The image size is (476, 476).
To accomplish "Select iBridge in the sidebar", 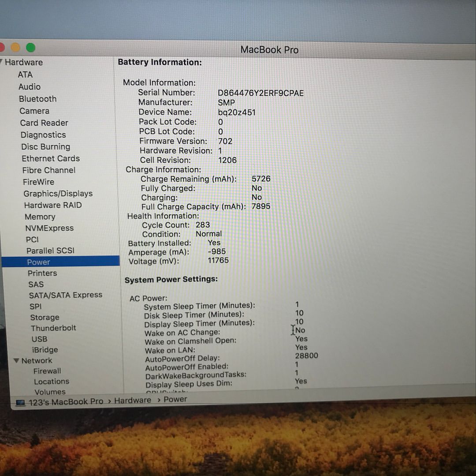I will point(45,350).
